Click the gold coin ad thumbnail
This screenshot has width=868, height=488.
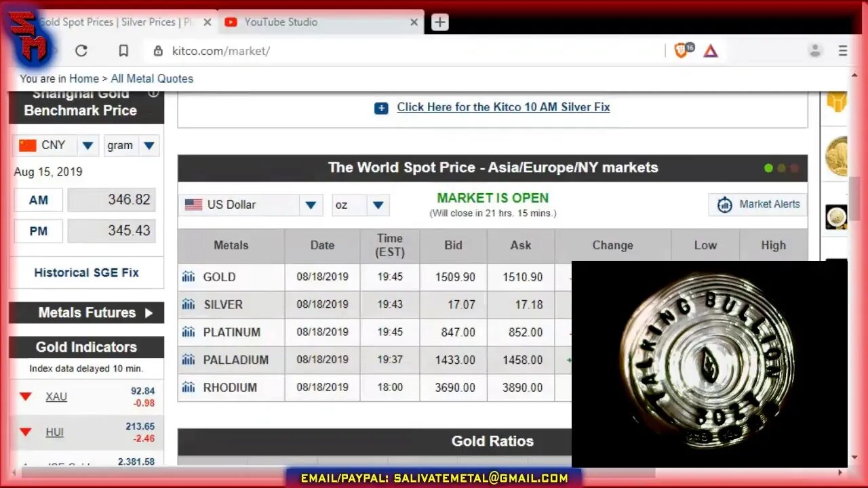tap(837, 157)
